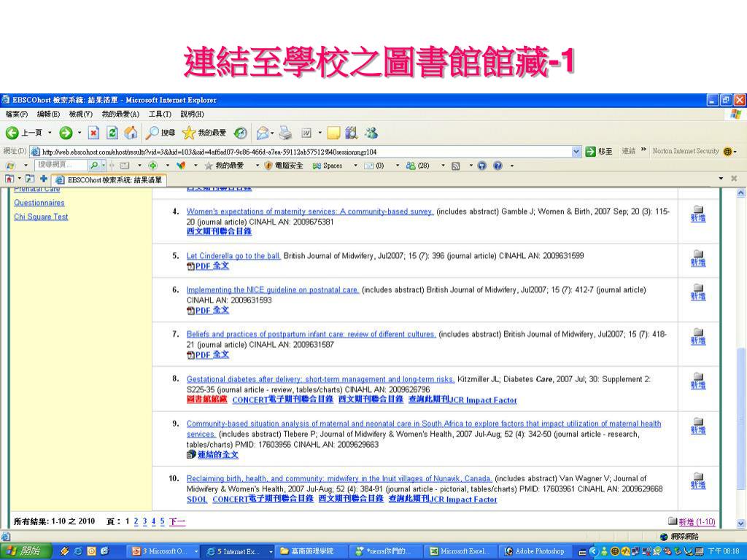Open the 編輯(E) menu
Screen dimensions: 747x560
(49, 114)
